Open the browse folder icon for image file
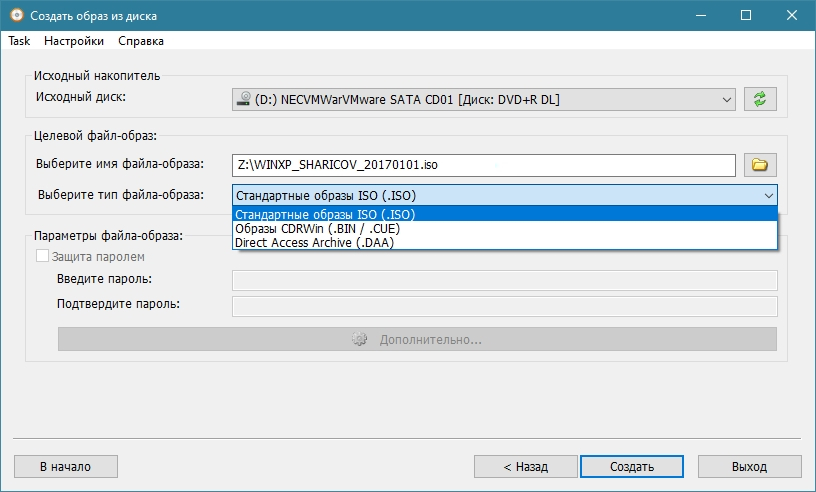 click(x=760, y=164)
